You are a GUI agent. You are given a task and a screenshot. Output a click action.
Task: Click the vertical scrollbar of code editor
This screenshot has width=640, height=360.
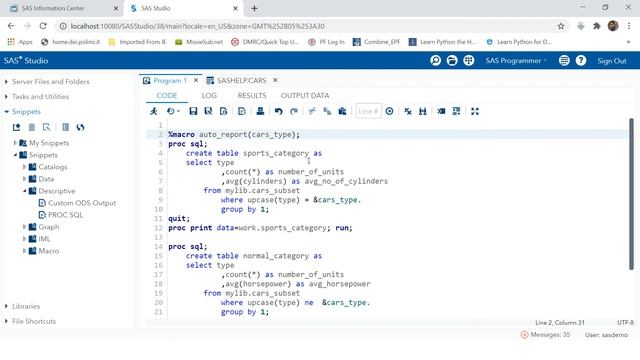(x=631, y=194)
